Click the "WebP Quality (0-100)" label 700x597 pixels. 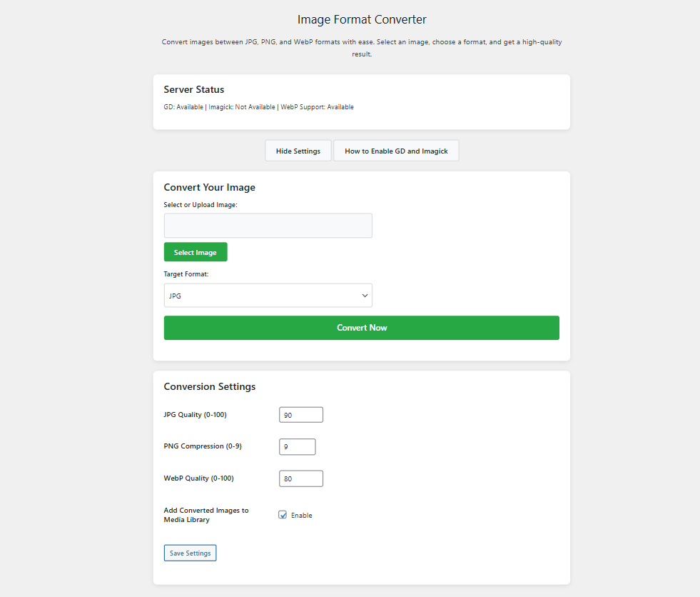[x=198, y=478]
